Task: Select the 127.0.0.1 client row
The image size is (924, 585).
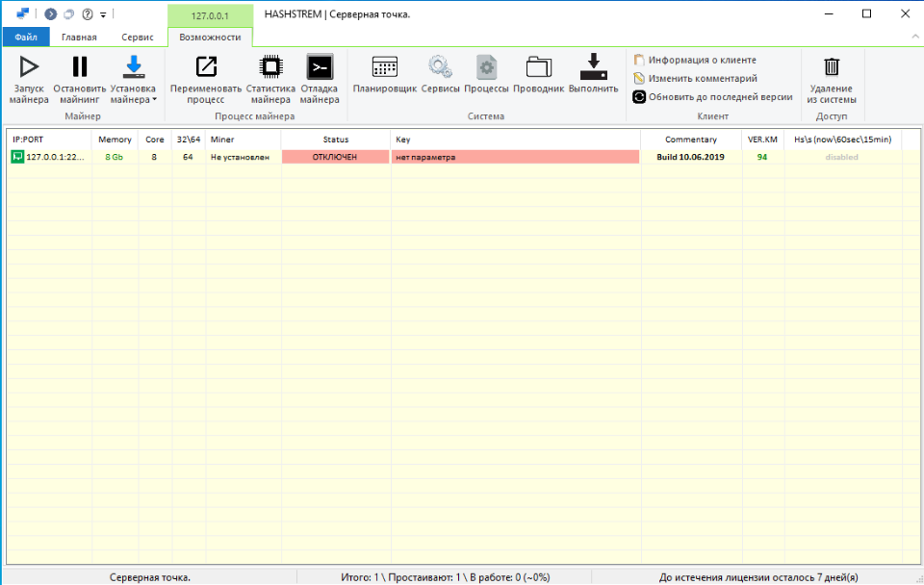Action: [x=453, y=157]
